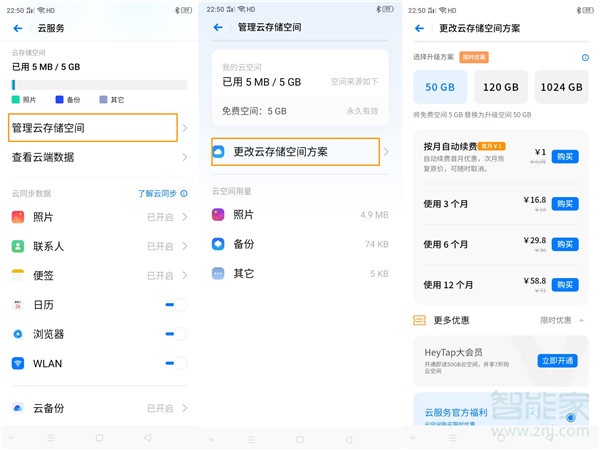Viewport: 600px width, 450px height.
Task: Go back from 云服务 screen
Action: [x=18, y=28]
